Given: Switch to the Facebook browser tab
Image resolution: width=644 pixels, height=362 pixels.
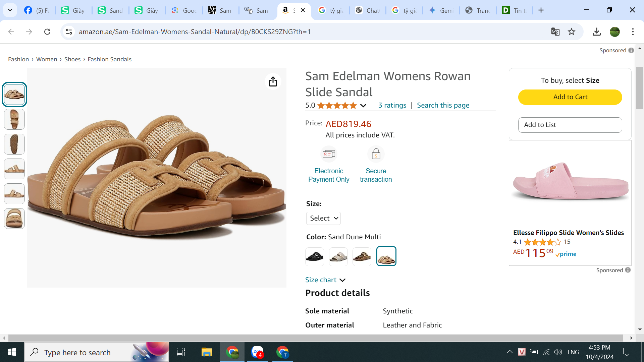Looking at the screenshot, I should (x=37, y=10).
